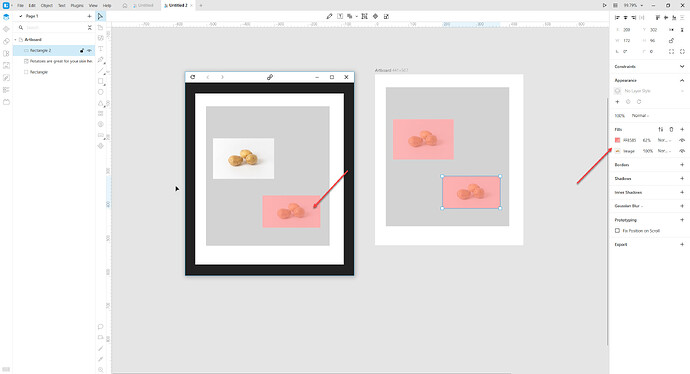Toggle Rectangle 2 layer visibility eye
690x374 pixels.
tap(89, 51)
